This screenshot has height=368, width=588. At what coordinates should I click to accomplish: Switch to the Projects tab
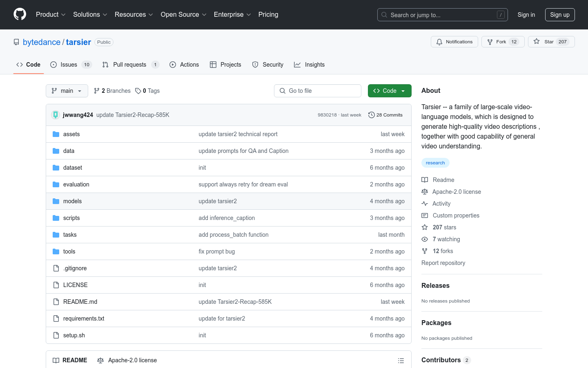tap(225, 65)
